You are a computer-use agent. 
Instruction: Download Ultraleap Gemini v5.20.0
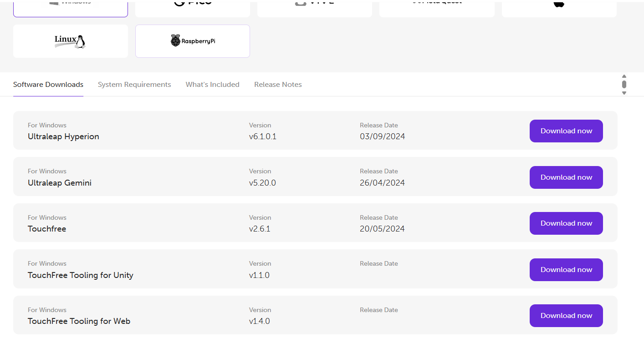click(x=566, y=177)
